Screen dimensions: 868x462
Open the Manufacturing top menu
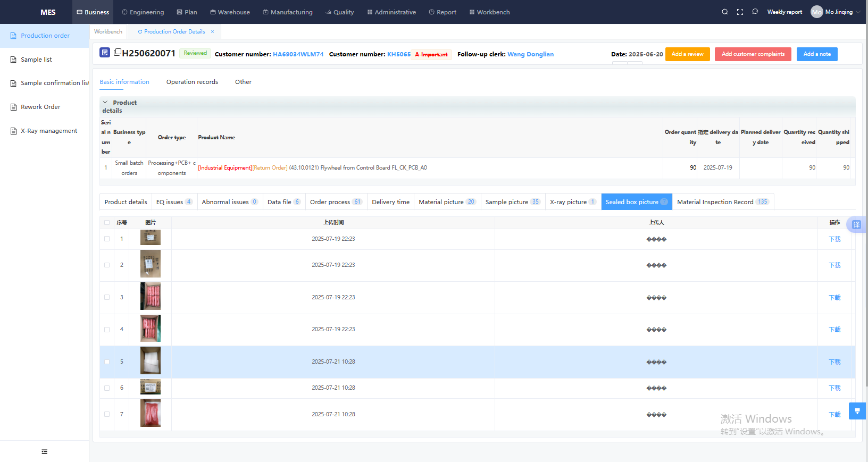click(x=288, y=12)
